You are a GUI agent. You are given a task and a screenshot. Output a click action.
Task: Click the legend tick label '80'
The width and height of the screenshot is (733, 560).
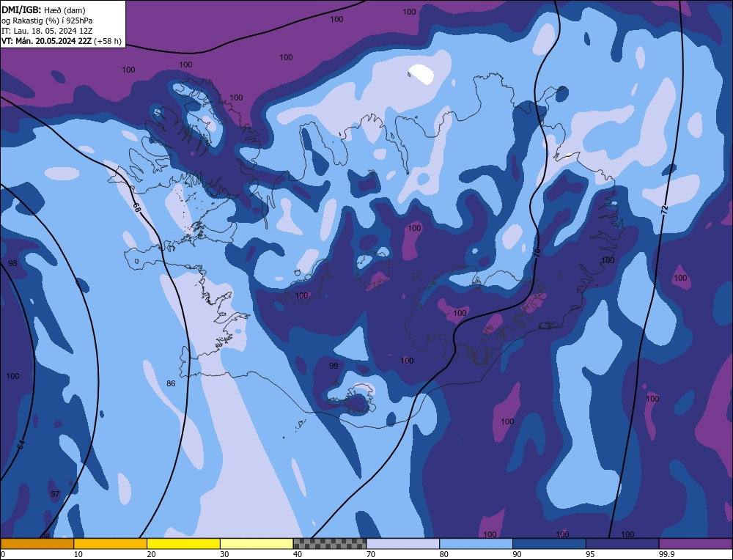pos(444,554)
